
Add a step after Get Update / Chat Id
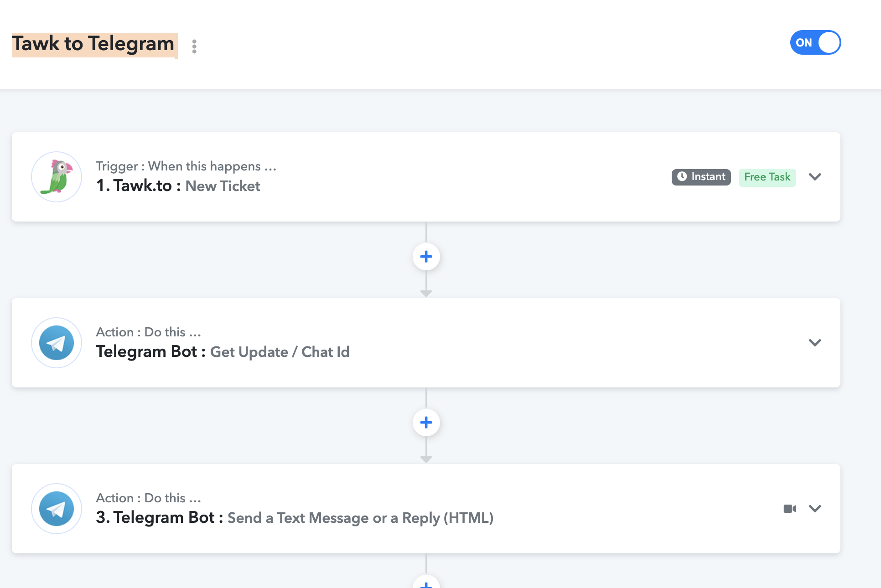[x=426, y=423]
